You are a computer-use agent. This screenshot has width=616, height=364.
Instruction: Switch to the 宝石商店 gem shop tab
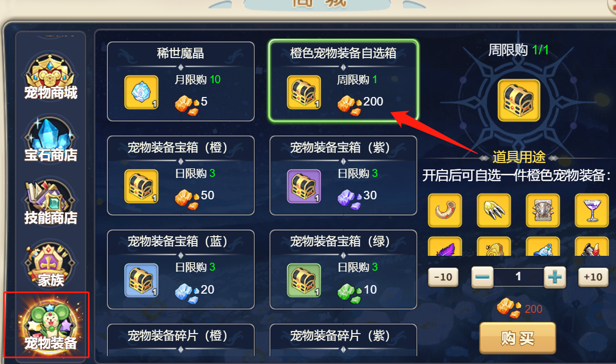pyautogui.click(x=50, y=140)
